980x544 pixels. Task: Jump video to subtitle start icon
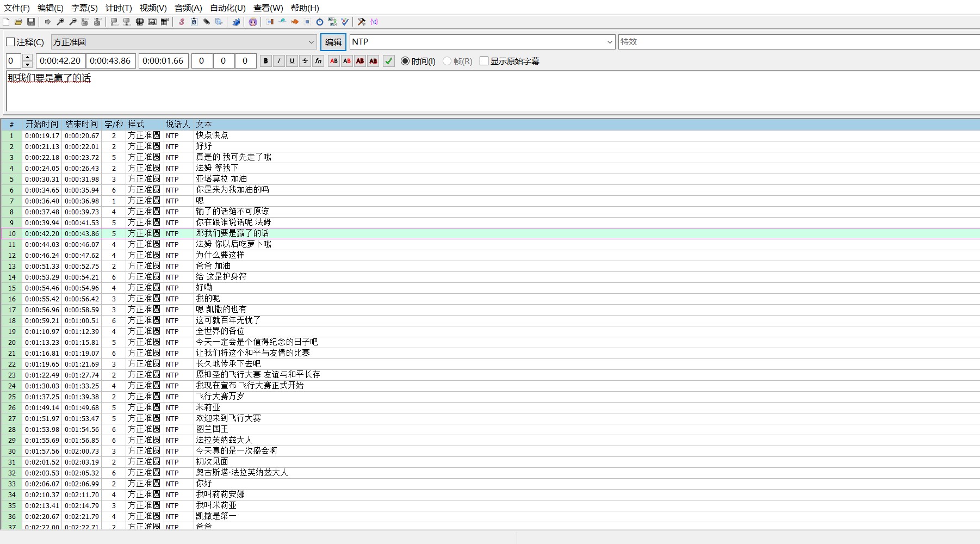coord(85,22)
